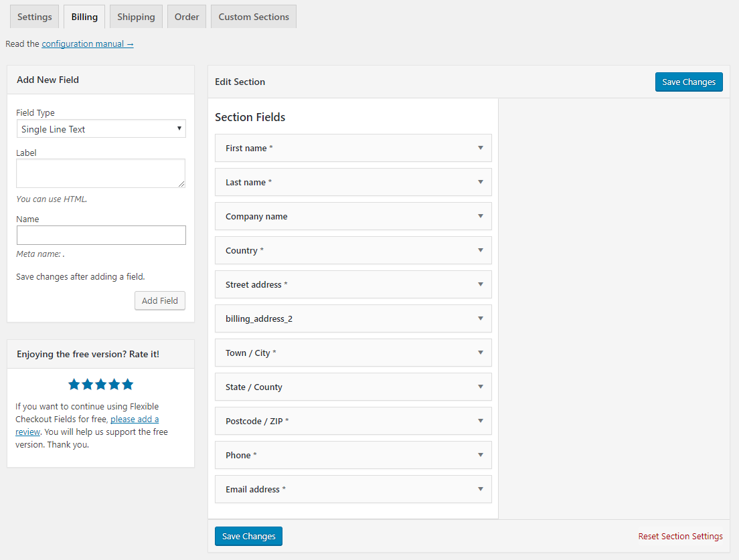
Task: Expand the Email address field
Action: coord(353,489)
